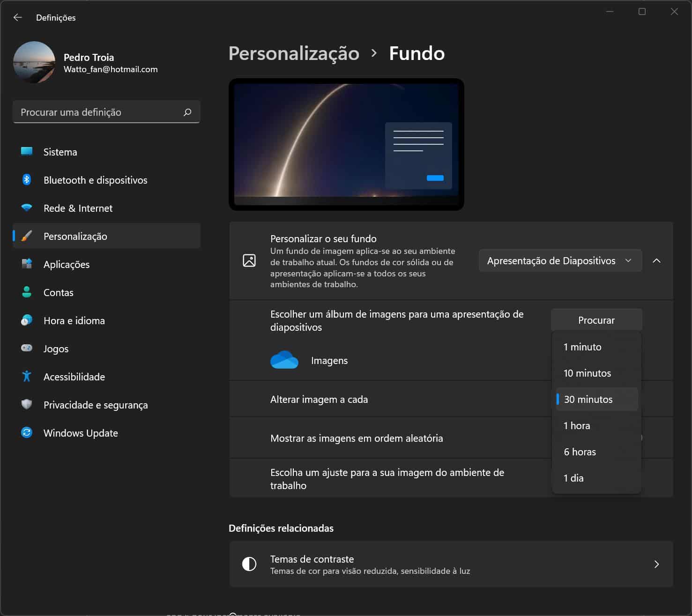Go to Personalização breadcrumb link
The image size is (692, 616).
click(294, 53)
